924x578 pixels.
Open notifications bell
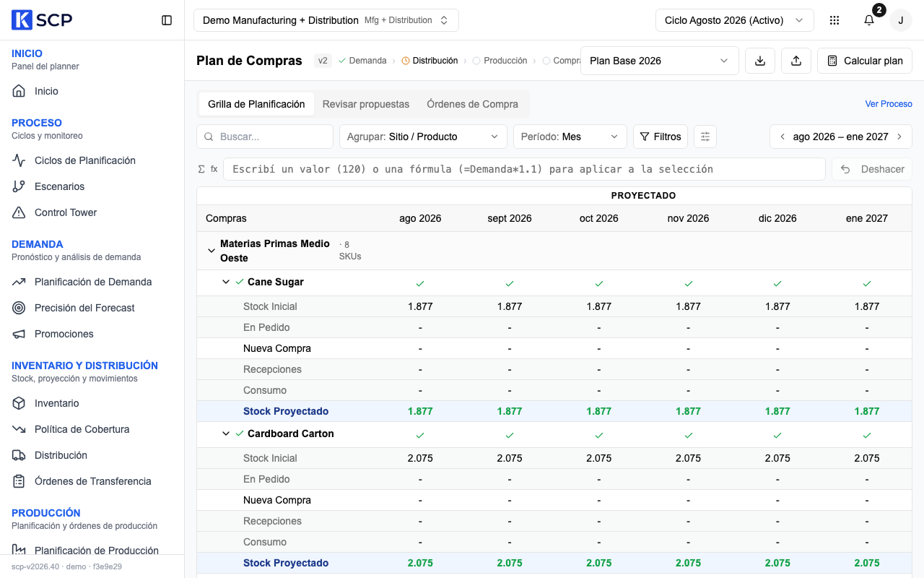869,20
